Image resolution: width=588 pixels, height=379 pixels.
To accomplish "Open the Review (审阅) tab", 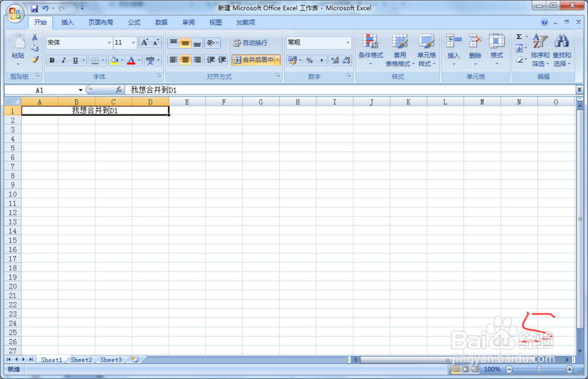I will point(189,22).
